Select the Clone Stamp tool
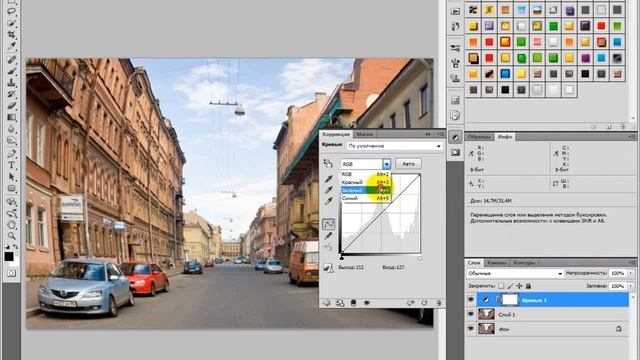The image size is (640, 360). (11, 83)
